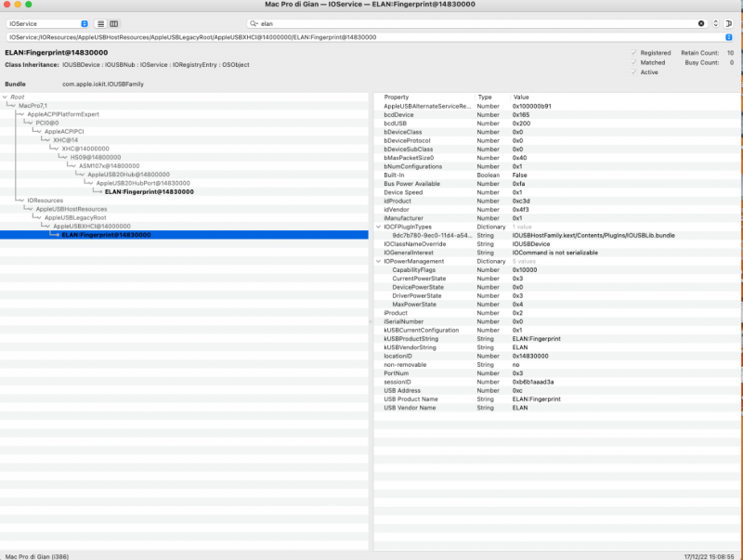Select AppleUSBHostResources in the tree
This screenshot has height=560, width=743.
pyautogui.click(x=72, y=209)
